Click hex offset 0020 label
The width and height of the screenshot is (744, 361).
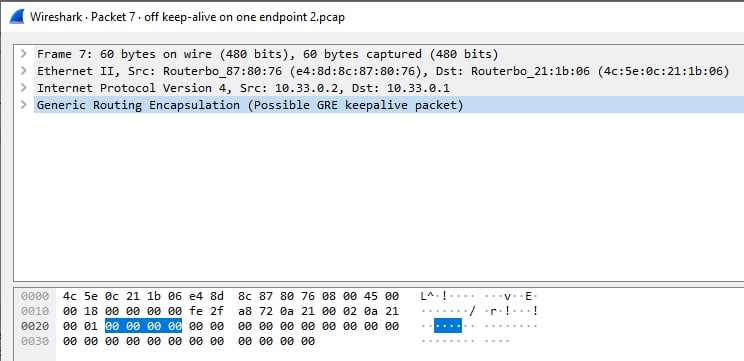[35, 326]
